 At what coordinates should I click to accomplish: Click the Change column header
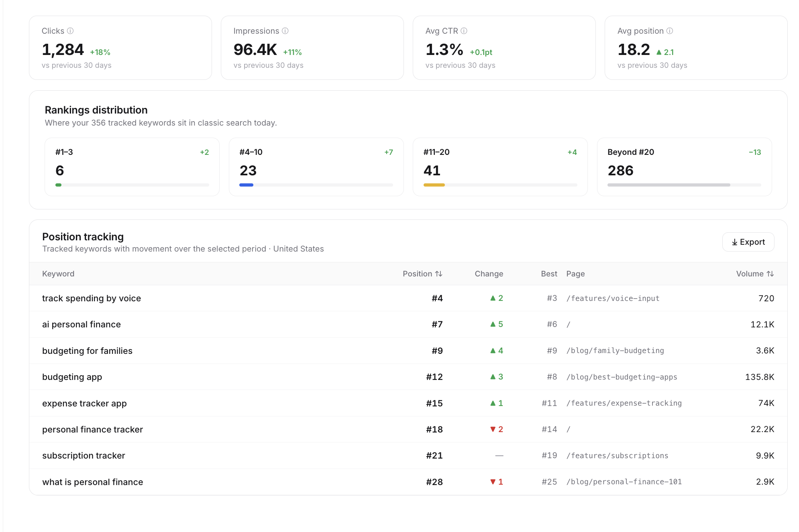[489, 274]
